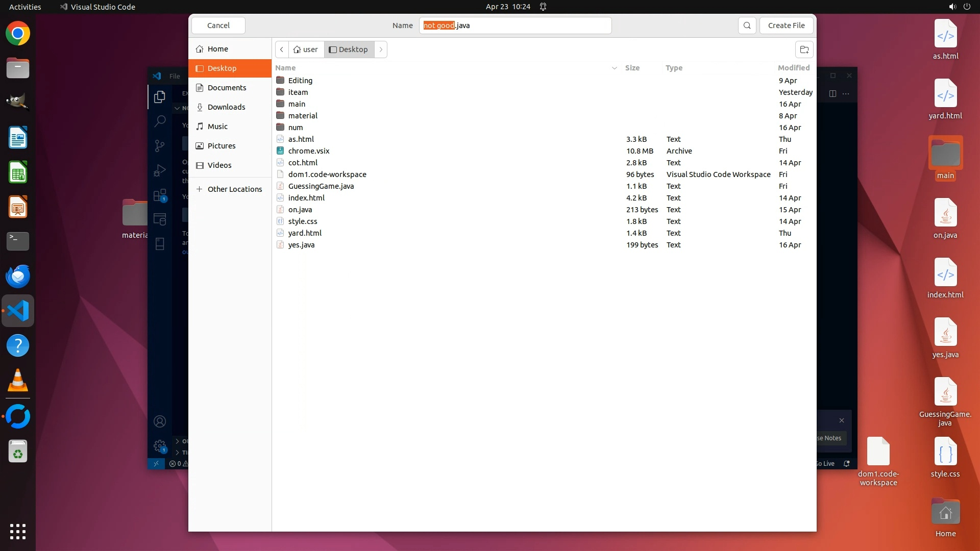Select Downloads in the sidebar
This screenshot has height=551, width=980.
(226, 107)
